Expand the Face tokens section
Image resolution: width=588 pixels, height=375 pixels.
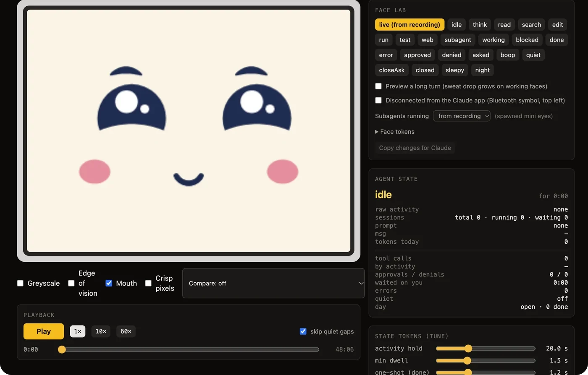(x=395, y=132)
